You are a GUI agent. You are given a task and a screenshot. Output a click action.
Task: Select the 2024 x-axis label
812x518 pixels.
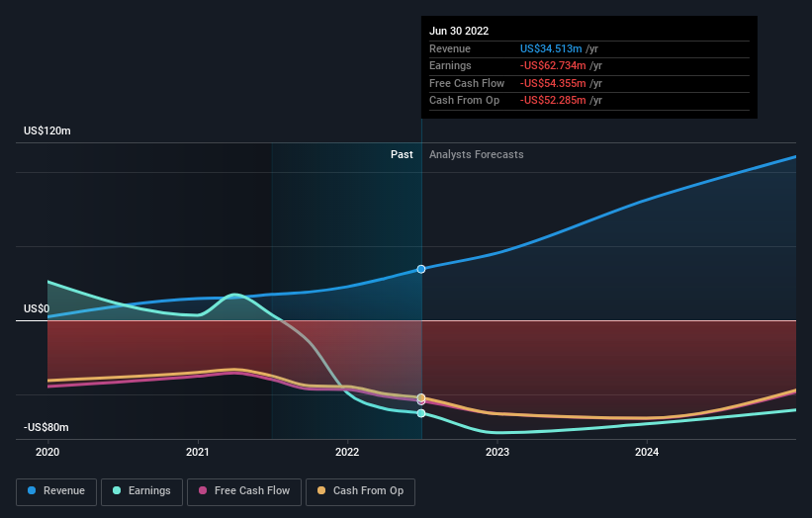click(x=647, y=452)
